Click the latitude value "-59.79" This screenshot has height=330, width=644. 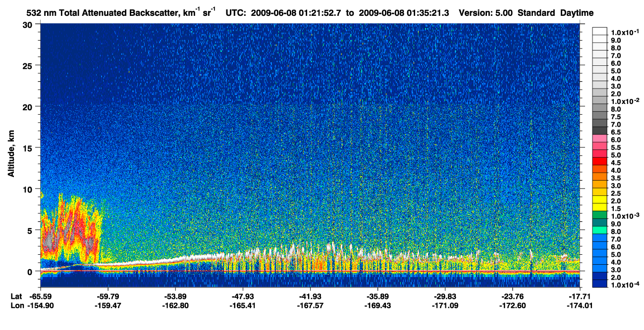pyautogui.click(x=108, y=296)
